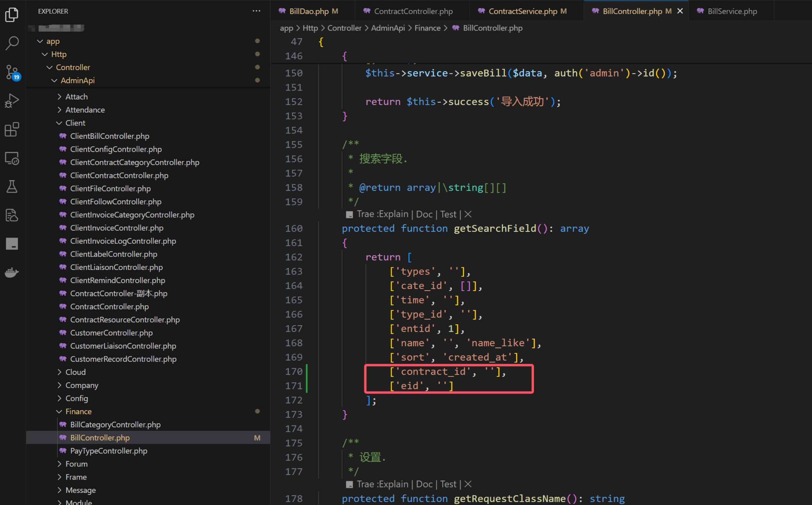Click the AdminApi breadcrumb segment
Viewport: 812px width, 505px height.
[388, 28]
